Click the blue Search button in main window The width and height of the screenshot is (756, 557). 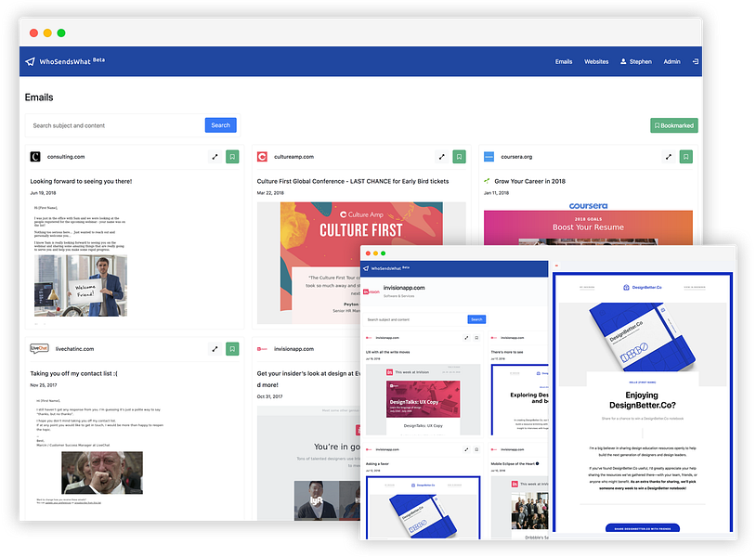[220, 125]
